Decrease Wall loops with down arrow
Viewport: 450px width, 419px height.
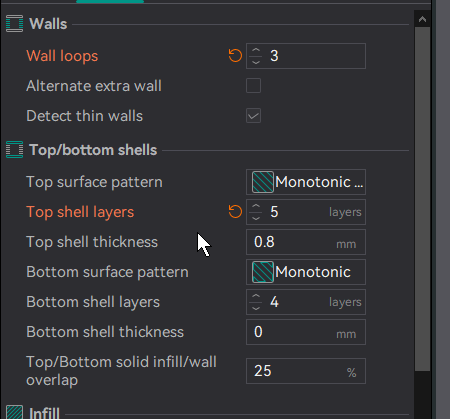(x=256, y=62)
